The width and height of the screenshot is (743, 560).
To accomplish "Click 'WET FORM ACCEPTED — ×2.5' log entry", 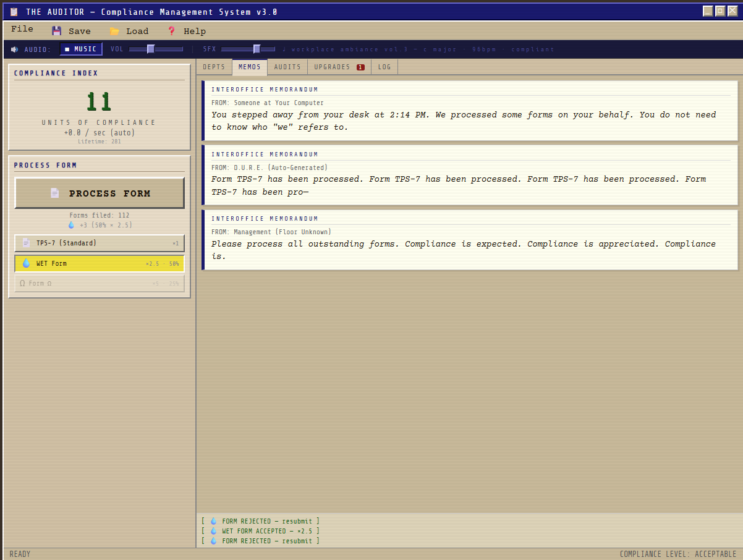I will coord(260,531).
